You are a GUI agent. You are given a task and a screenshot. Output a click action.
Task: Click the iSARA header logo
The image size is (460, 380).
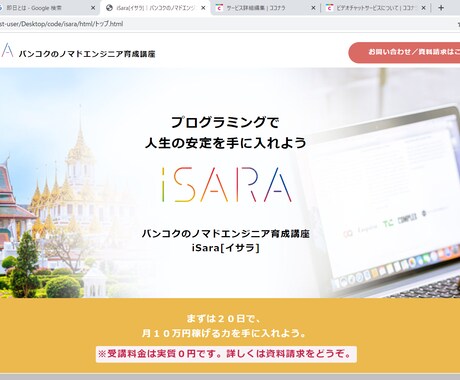(x=7, y=50)
